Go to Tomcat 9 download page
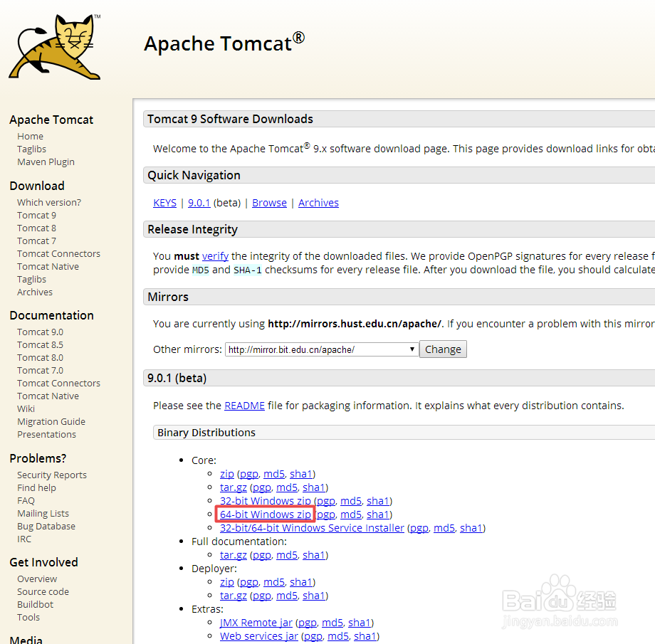The image size is (655, 644). tap(36, 215)
